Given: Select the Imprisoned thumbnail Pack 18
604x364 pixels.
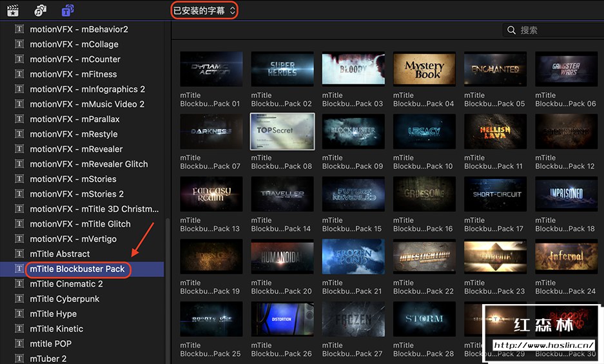Looking at the screenshot, I should tap(566, 194).
